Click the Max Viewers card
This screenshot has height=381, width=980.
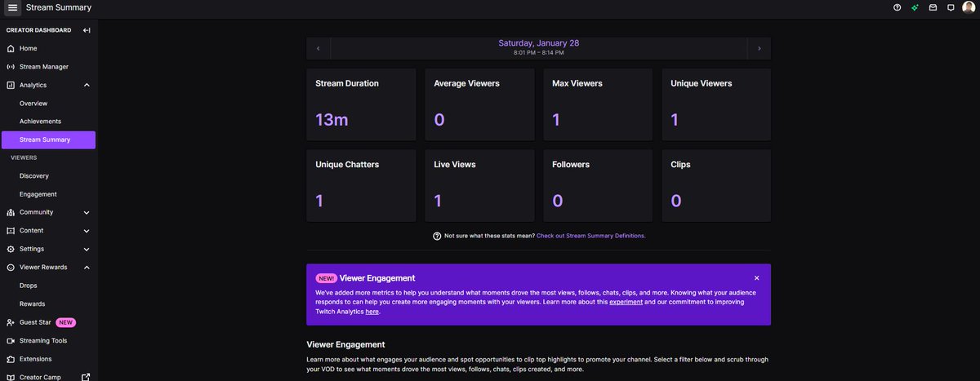point(598,104)
